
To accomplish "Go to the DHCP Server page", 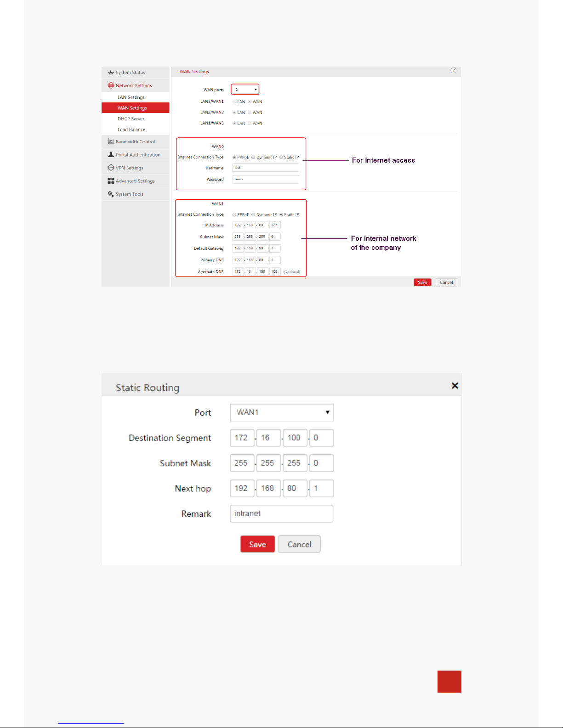I will [x=131, y=119].
